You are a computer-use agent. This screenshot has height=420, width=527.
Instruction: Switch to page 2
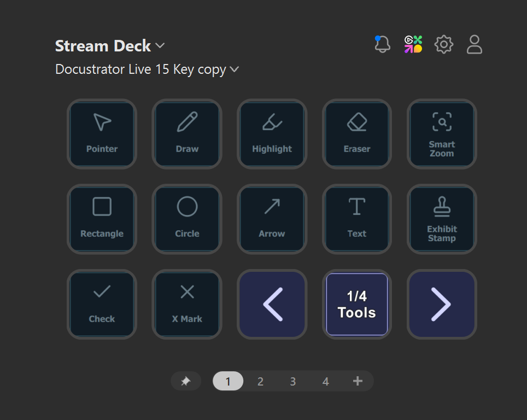[260, 381]
